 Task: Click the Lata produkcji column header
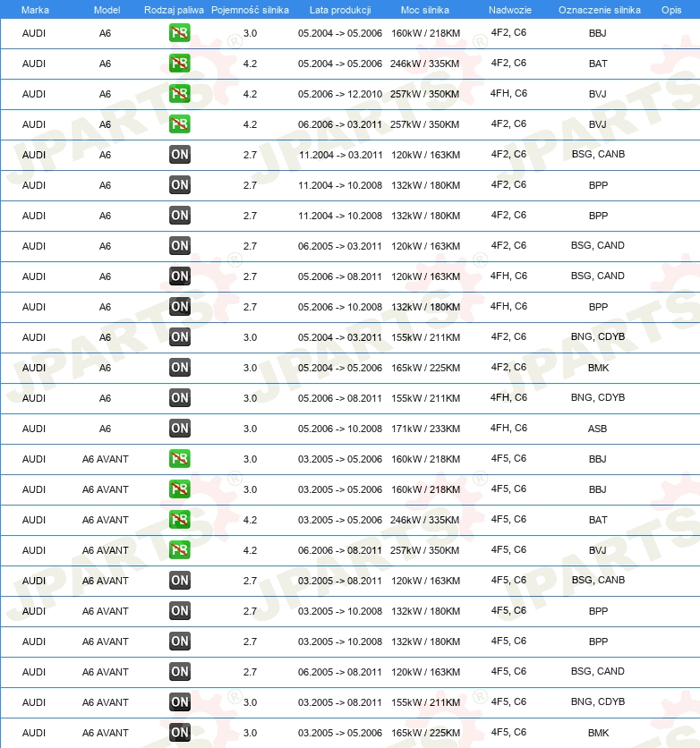[340, 10]
